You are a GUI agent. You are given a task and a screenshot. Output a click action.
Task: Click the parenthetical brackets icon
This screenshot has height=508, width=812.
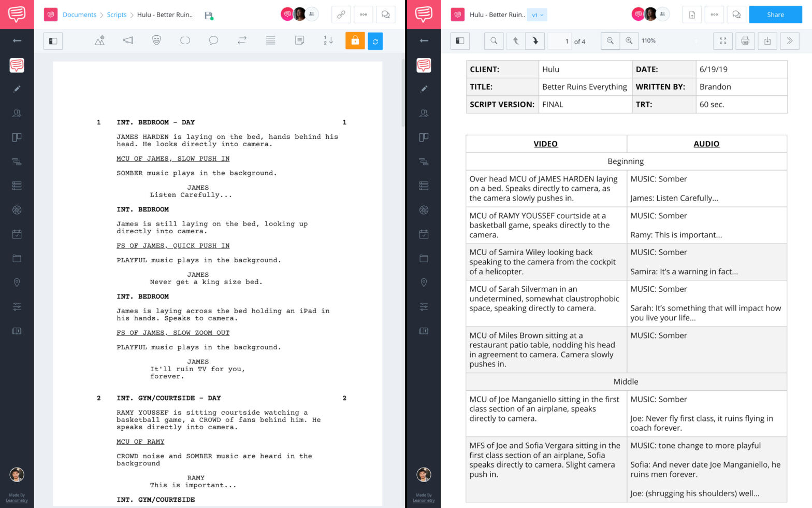(x=185, y=40)
